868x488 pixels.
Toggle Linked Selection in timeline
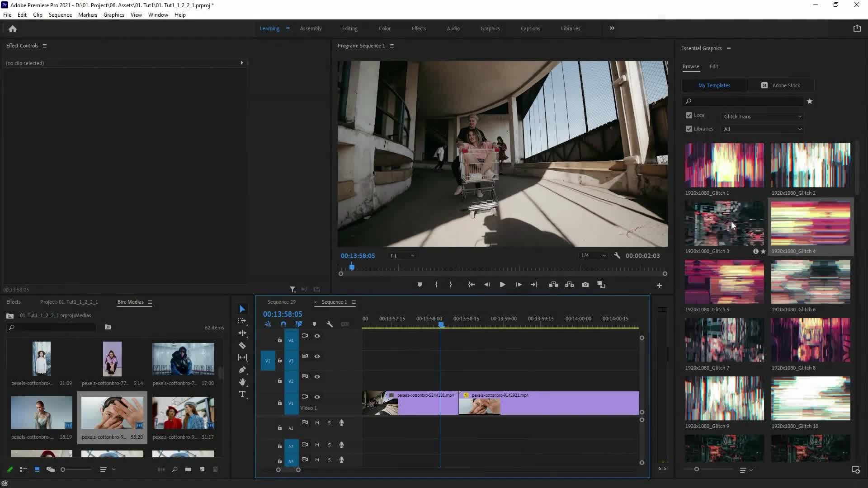298,324
